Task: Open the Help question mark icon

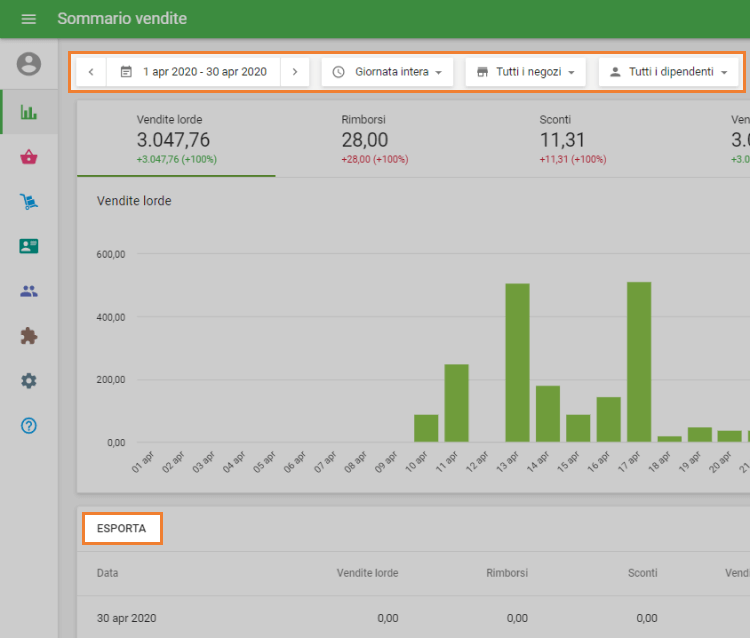Action: tap(29, 426)
